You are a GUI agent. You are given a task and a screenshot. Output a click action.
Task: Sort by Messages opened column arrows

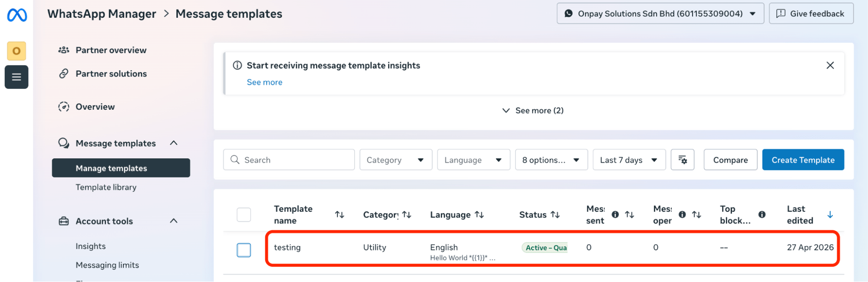point(696,215)
